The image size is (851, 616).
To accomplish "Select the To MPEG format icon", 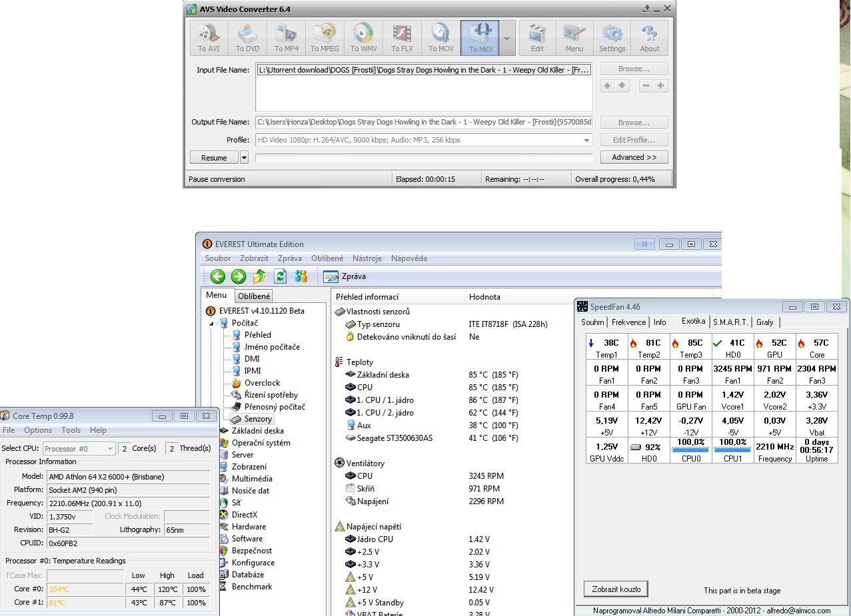I will click(x=325, y=38).
